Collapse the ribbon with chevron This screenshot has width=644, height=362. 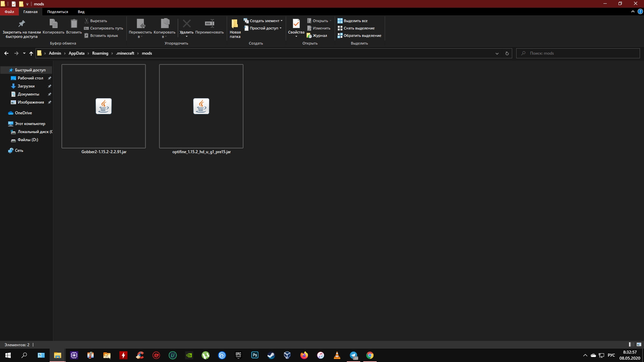633,11
